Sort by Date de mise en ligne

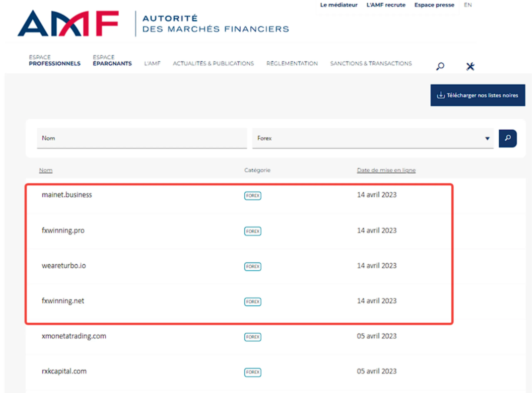pos(386,170)
